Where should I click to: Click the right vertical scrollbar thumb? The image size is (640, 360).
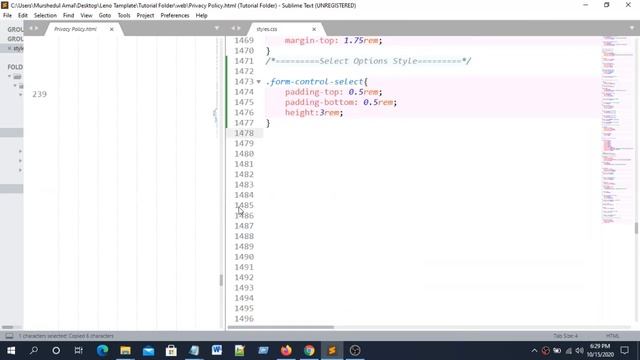(636, 228)
